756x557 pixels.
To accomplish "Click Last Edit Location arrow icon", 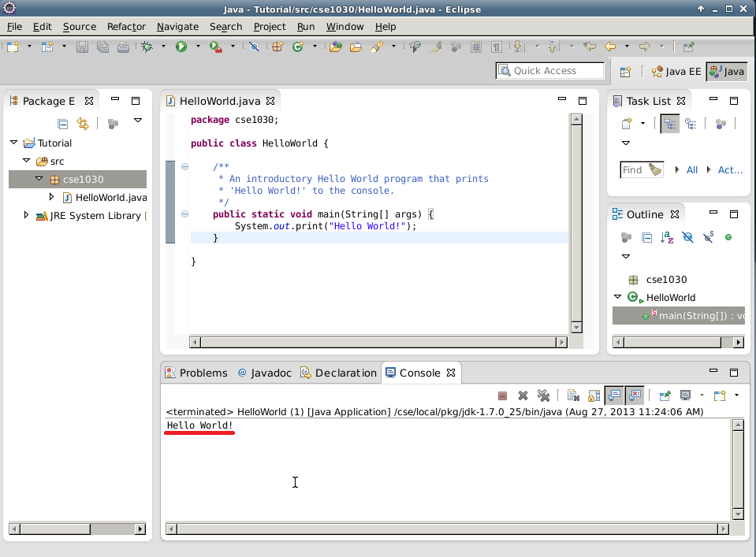I will (x=589, y=46).
